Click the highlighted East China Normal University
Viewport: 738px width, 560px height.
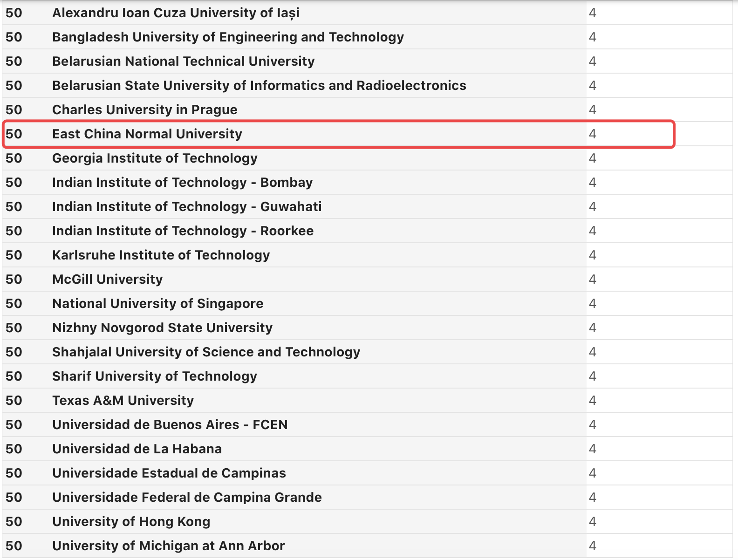tap(147, 134)
